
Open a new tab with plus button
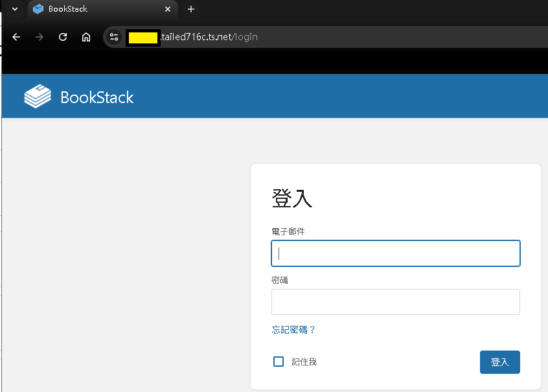pyautogui.click(x=190, y=9)
